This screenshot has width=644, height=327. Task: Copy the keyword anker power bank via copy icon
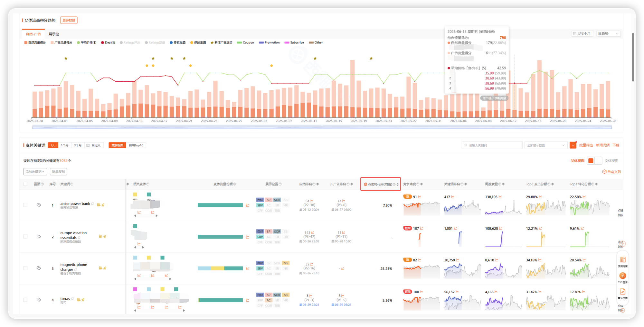tap(93, 204)
